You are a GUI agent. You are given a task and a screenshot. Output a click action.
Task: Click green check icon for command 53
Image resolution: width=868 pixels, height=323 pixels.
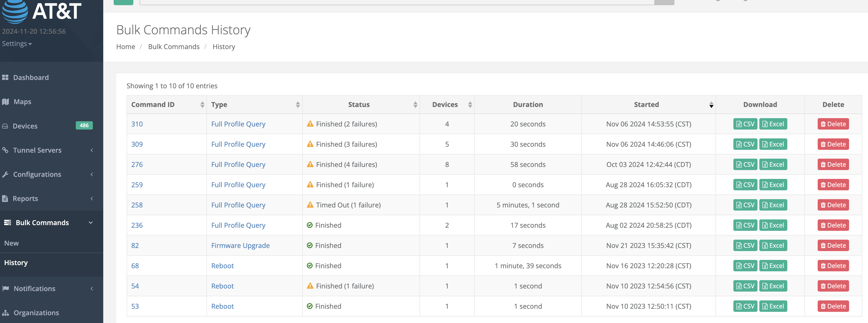tap(310, 306)
